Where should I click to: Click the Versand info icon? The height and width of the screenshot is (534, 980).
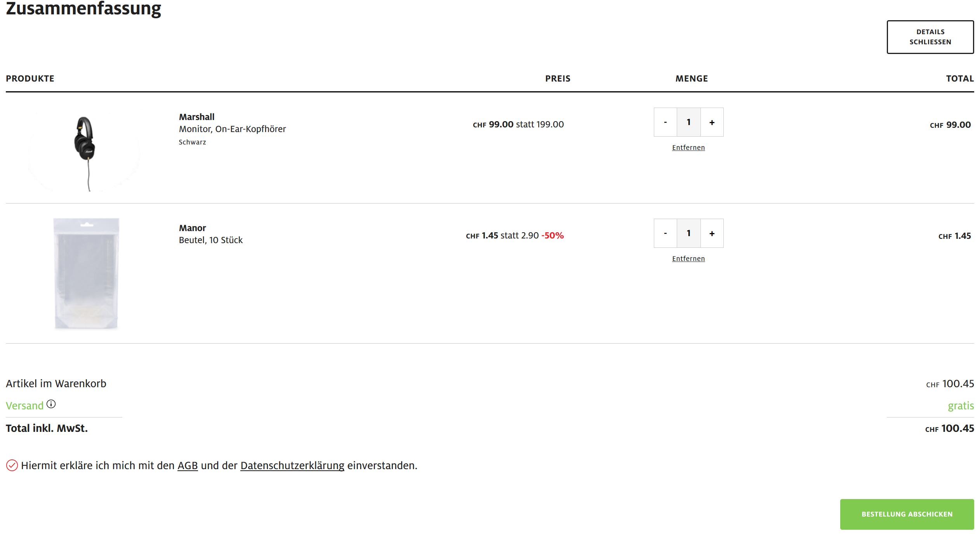51,404
